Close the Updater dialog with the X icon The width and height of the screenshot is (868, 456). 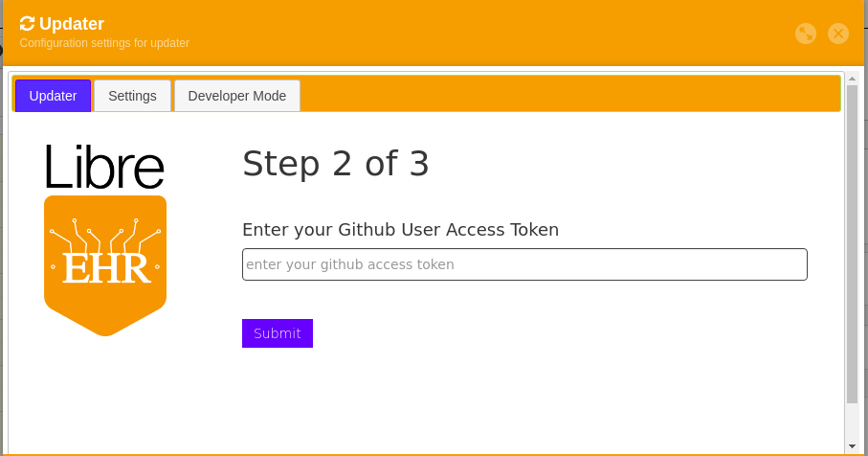click(x=838, y=34)
